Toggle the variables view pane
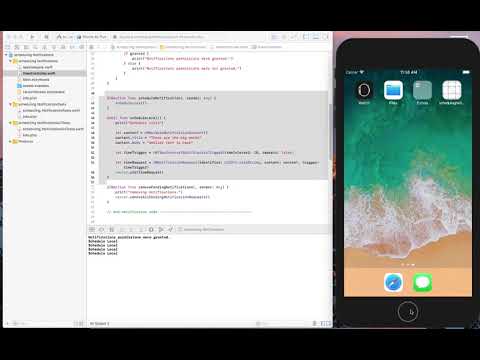 click(323, 323)
